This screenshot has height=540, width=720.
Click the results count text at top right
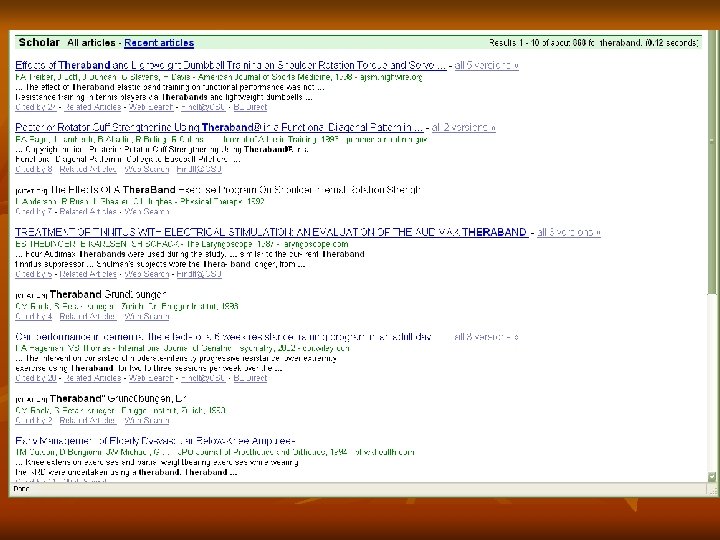[x=593, y=43]
